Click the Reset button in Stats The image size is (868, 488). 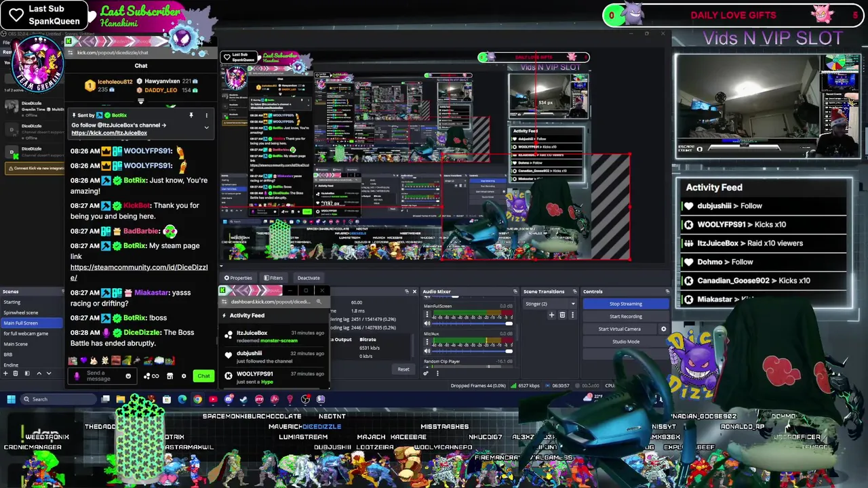pyautogui.click(x=403, y=369)
